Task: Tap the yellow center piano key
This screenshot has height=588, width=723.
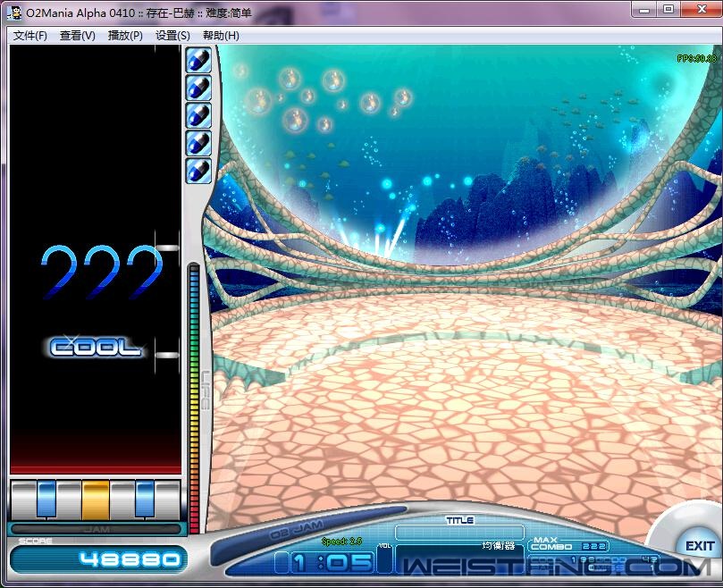Action: click(x=96, y=500)
